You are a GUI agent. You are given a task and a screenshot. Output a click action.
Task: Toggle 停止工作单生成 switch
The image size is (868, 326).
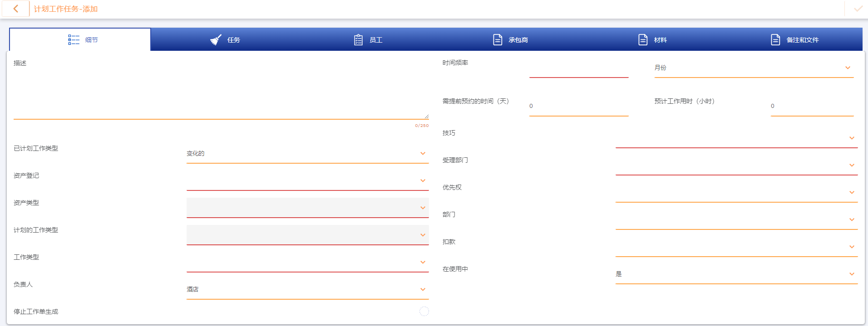coord(424,311)
